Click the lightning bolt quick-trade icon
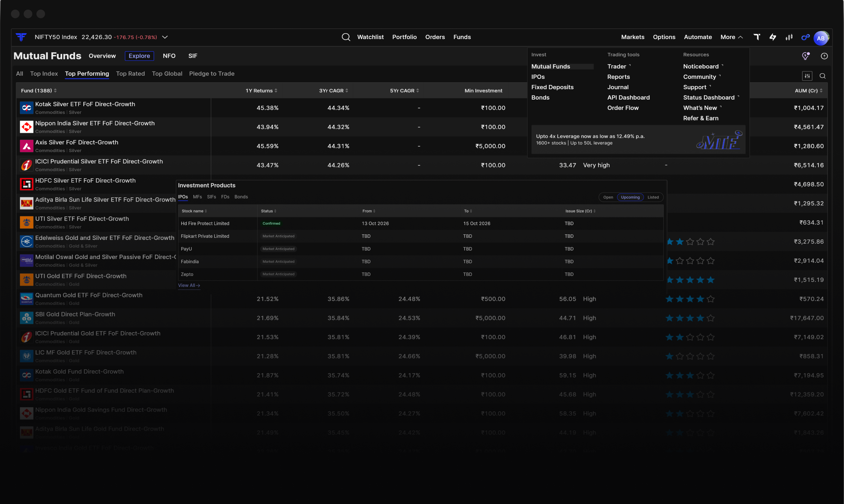Image resolution: width=844 pixels, height=504 pixels. (773, 37)
